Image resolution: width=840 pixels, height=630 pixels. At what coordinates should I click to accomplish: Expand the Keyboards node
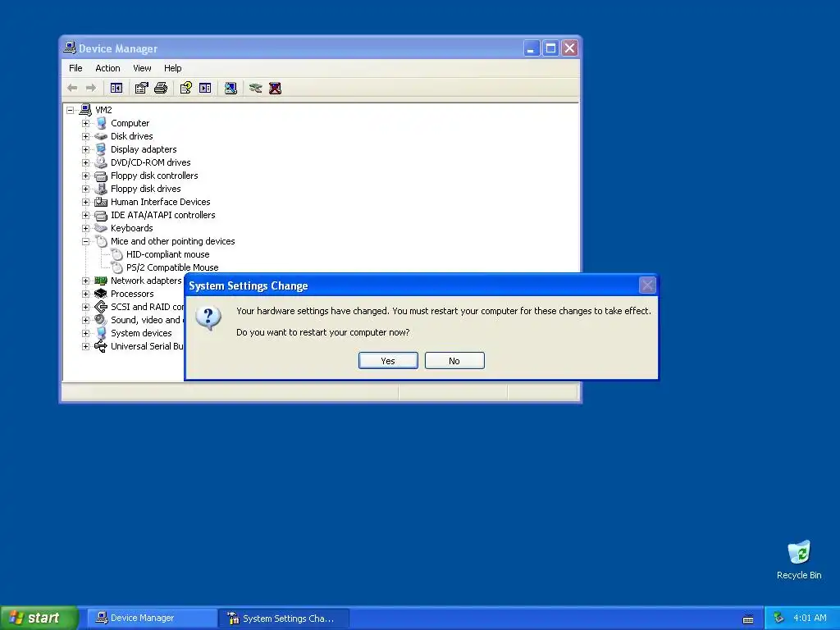(x=85, y=228)
